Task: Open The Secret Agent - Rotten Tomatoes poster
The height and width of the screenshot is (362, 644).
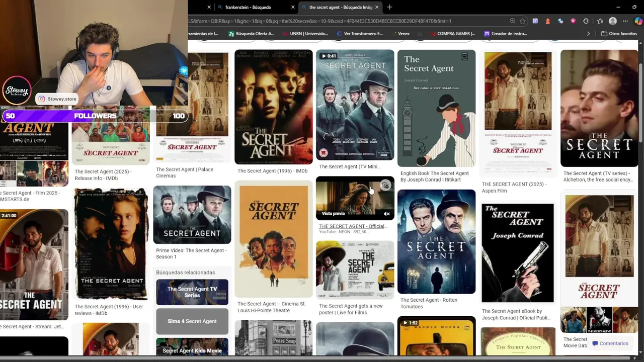Action: point(436,241)
